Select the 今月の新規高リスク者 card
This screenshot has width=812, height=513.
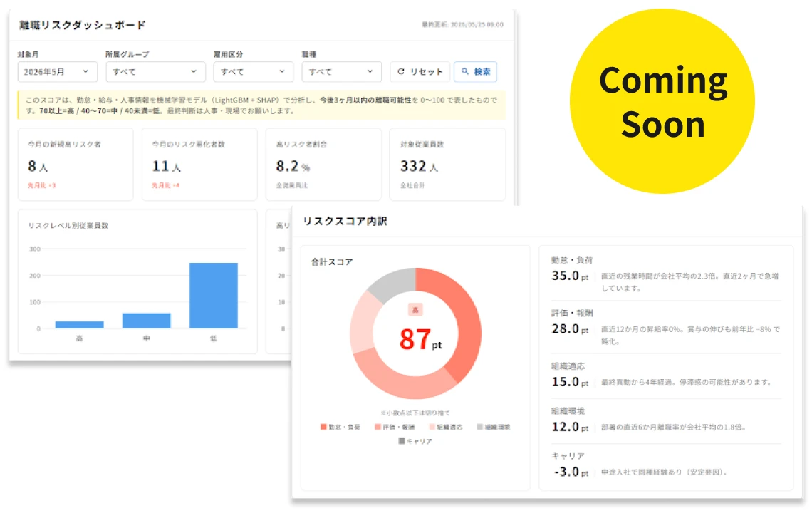[x=76, y=165]
